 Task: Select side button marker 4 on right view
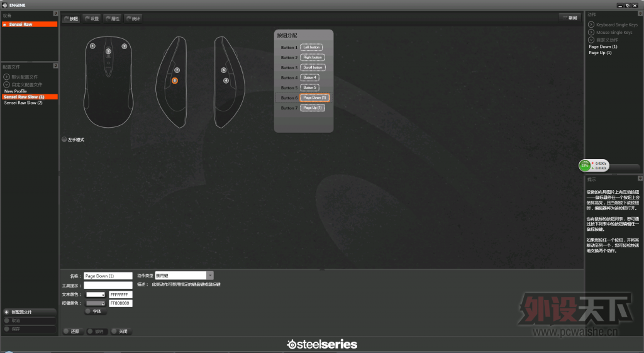[226, 81]
